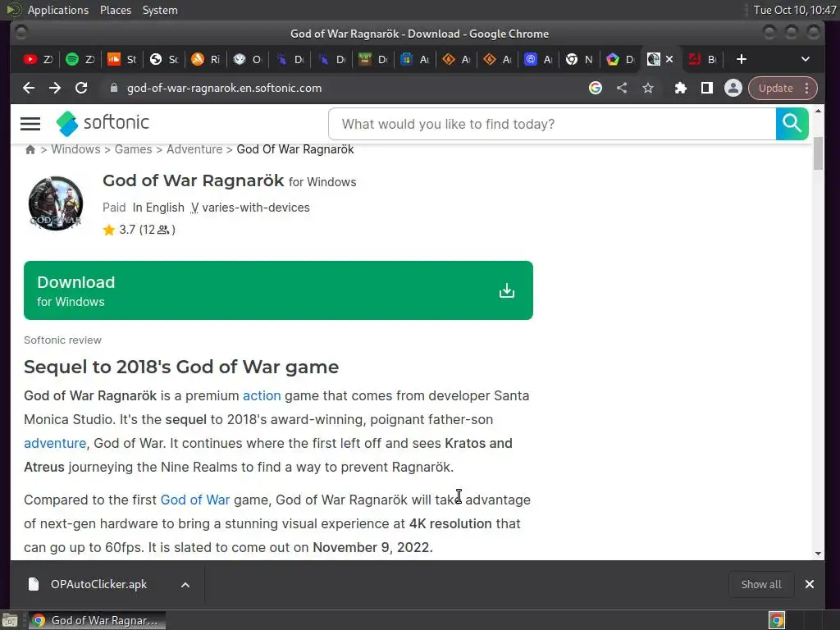Switch to the SoundCloud tab
The height and width of the screenshot is (630, 840).
[x=121, y=59]
